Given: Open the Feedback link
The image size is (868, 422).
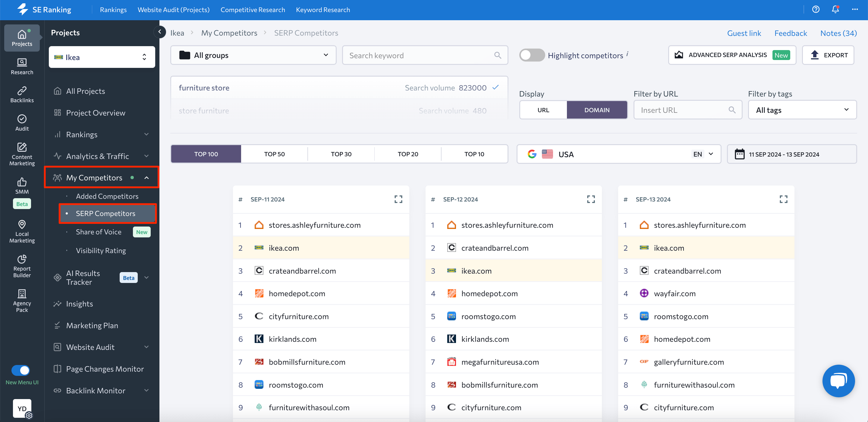Looking at the screenshot, I should point(791,33).
